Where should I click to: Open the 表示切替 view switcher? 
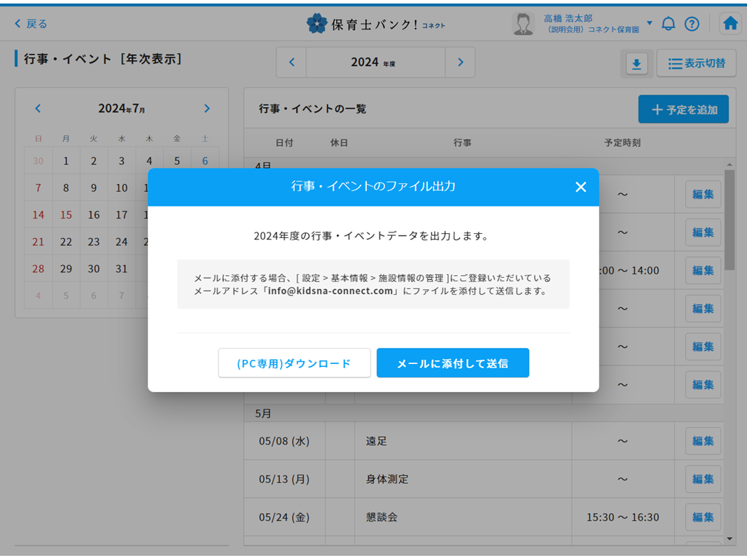click(696, 64)
